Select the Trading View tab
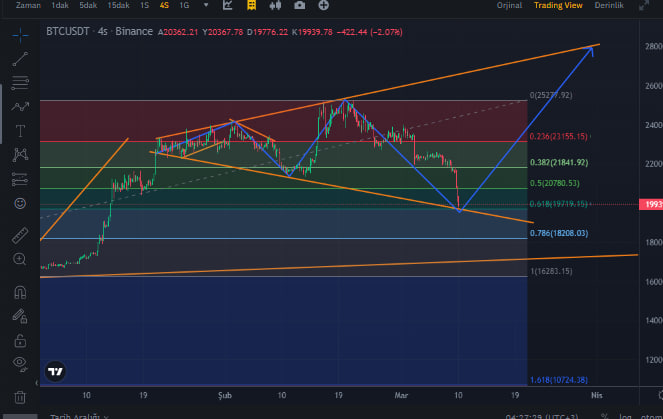The width and height of the screenshot is (663, 419). [558, 5]
